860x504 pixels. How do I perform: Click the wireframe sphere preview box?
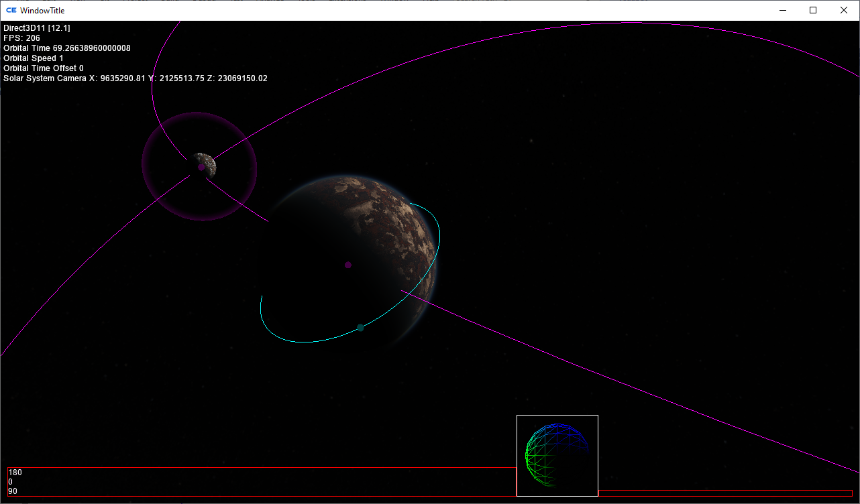557,456
